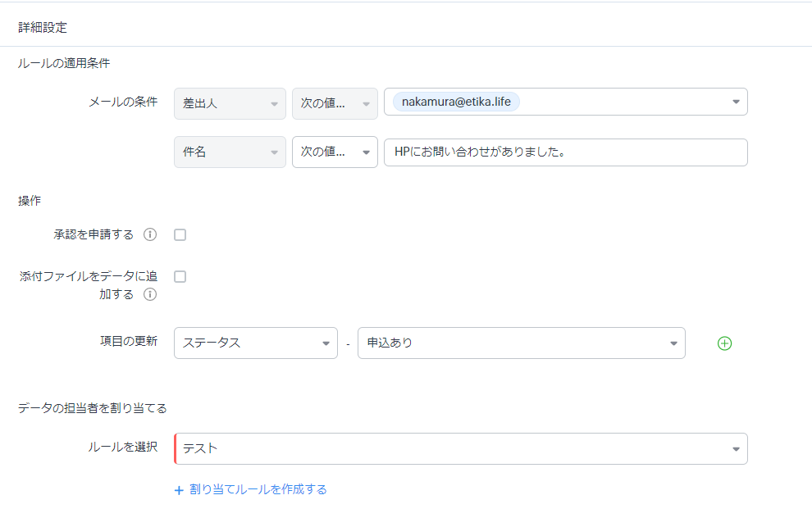
Task: Enable the 承認を申請する checkbox
Action: 180,235
